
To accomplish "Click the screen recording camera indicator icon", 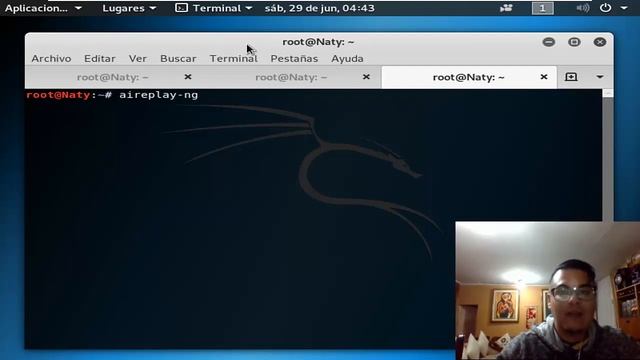I will (x=506, y=8).
